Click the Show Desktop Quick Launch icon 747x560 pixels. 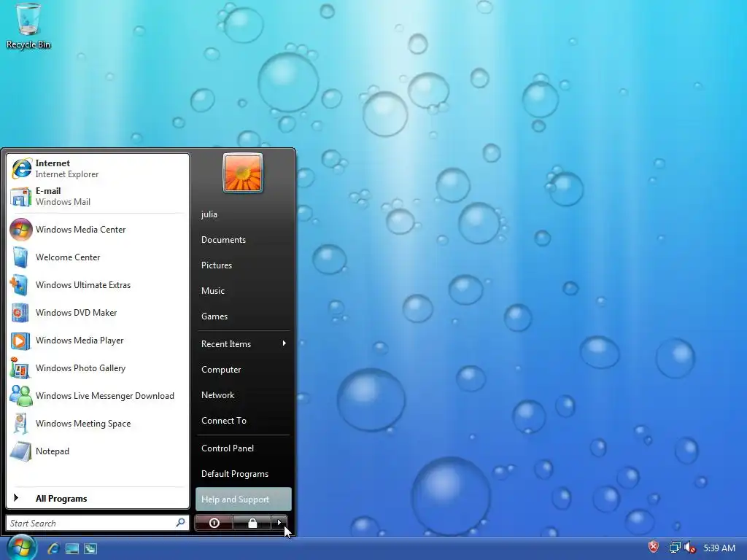[x=72, y=548]
